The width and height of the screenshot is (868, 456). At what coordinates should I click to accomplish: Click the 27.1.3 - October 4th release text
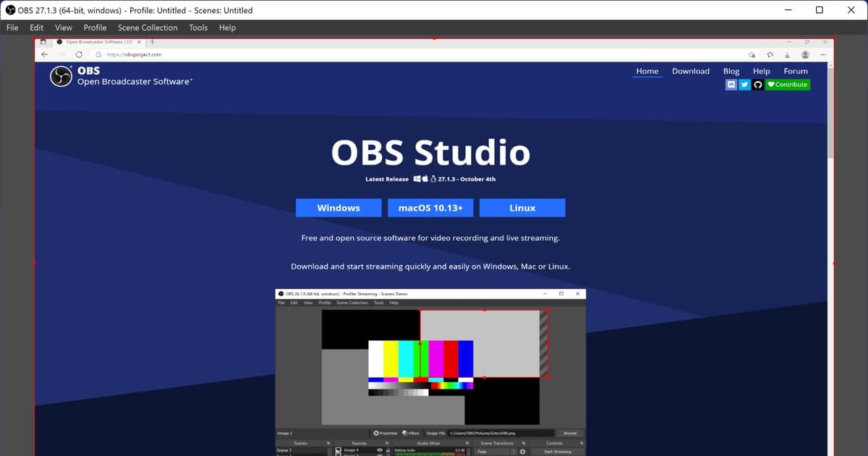click(x=467, y=179)
